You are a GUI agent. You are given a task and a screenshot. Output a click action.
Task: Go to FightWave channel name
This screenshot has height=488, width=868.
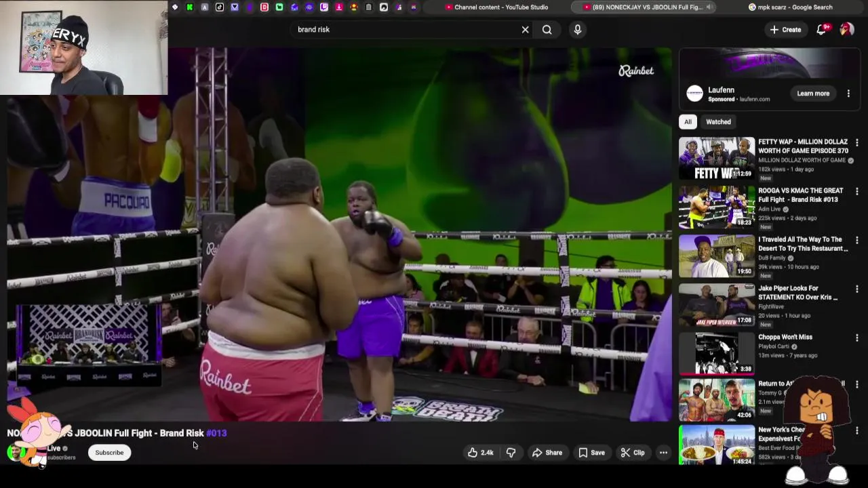click(771, 307)
